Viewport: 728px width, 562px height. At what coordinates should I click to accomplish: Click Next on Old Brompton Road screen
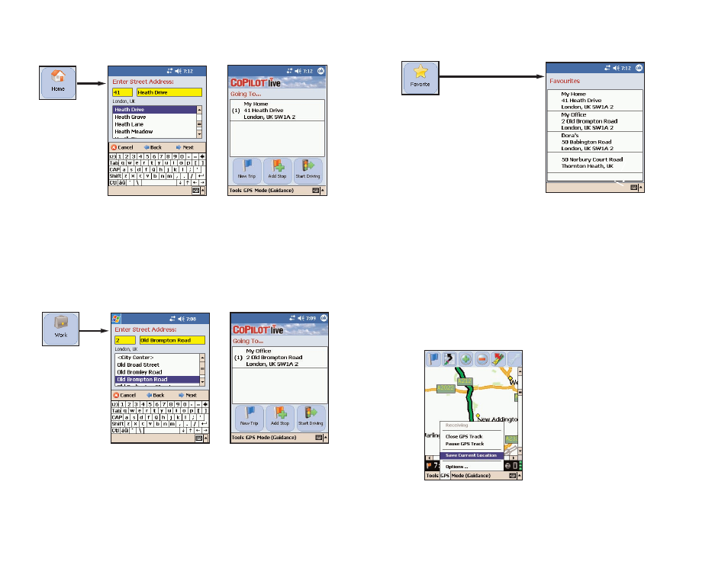[188, 396]
